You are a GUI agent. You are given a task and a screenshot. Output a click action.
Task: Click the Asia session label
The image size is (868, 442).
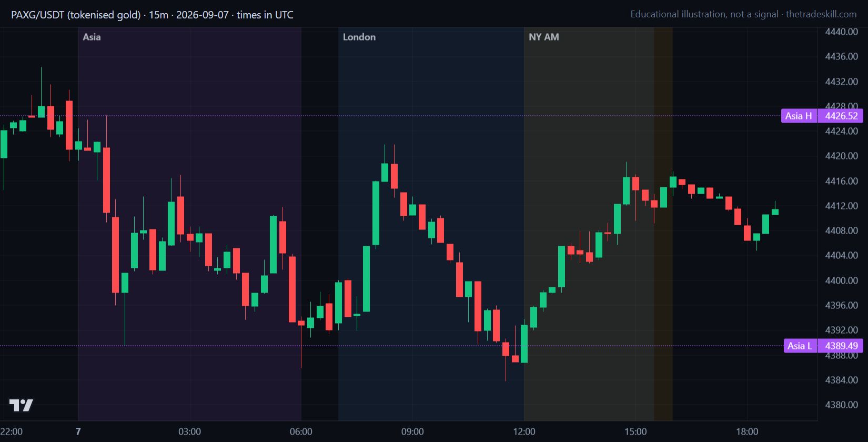pyautogui.click(x=92, y=37)
